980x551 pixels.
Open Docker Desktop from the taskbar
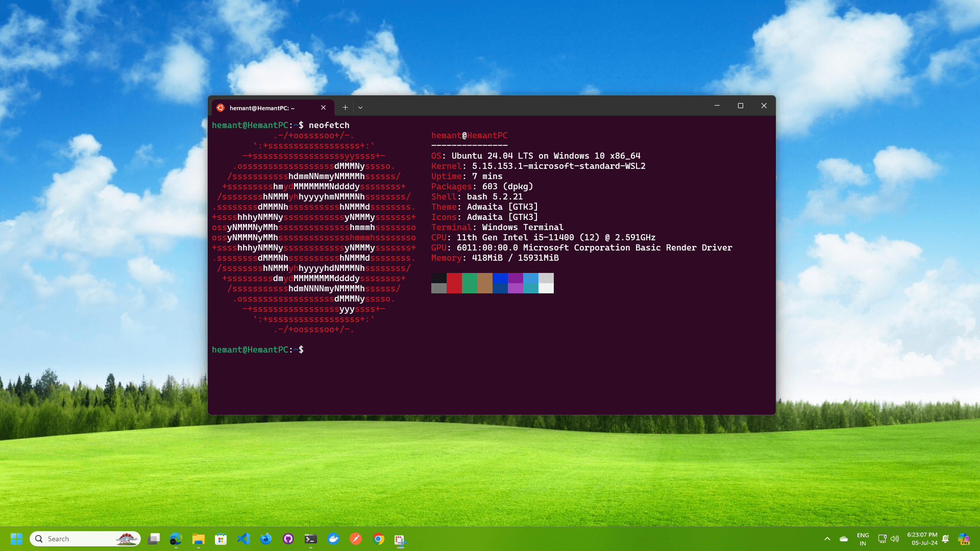click(x=333, y=538)
